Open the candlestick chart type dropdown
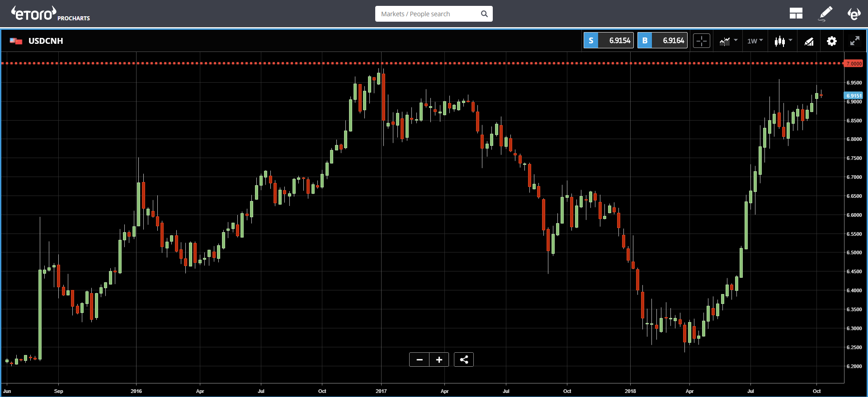The height and width of the screenshot is (397, 868). 783,41
